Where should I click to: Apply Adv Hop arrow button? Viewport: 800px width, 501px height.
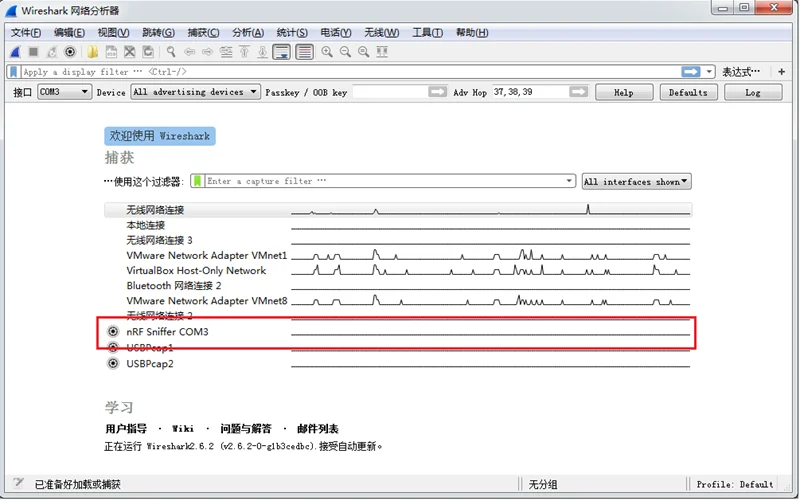coord(578,92)
